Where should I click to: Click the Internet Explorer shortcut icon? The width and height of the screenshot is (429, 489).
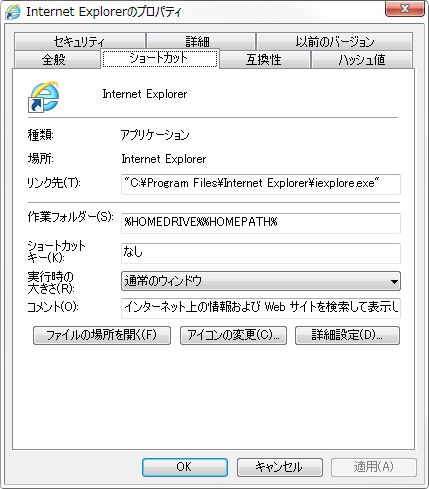pyautogui.click(x=44, y=96)
